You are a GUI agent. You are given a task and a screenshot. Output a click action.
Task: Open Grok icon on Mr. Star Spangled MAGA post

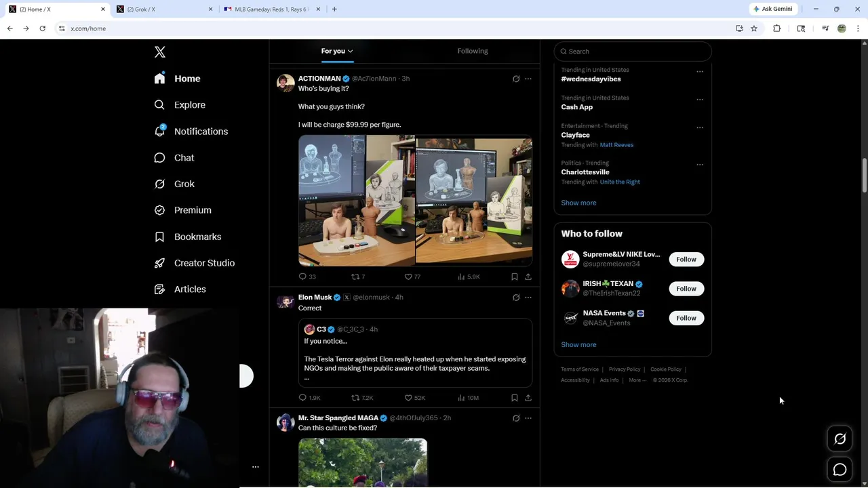(516, 418)
